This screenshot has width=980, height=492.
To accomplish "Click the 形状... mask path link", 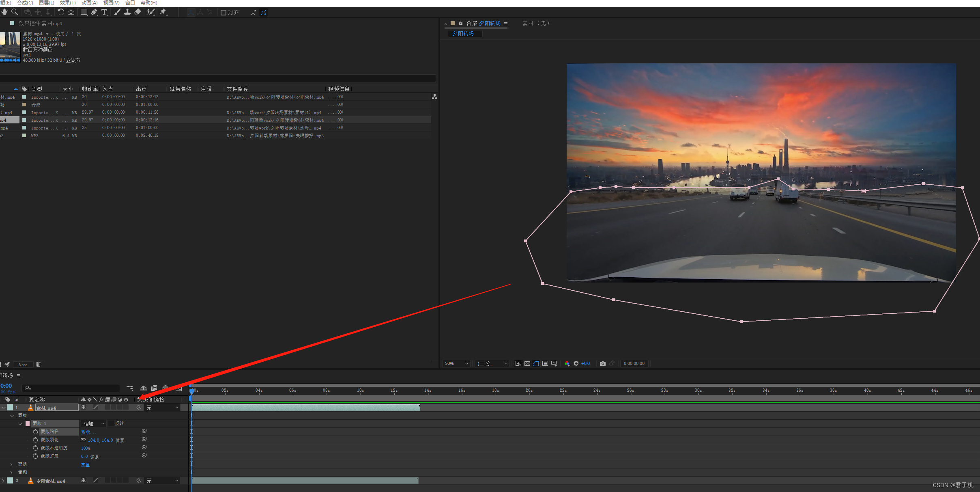I will pyautogui.click(x=88, y=432).
